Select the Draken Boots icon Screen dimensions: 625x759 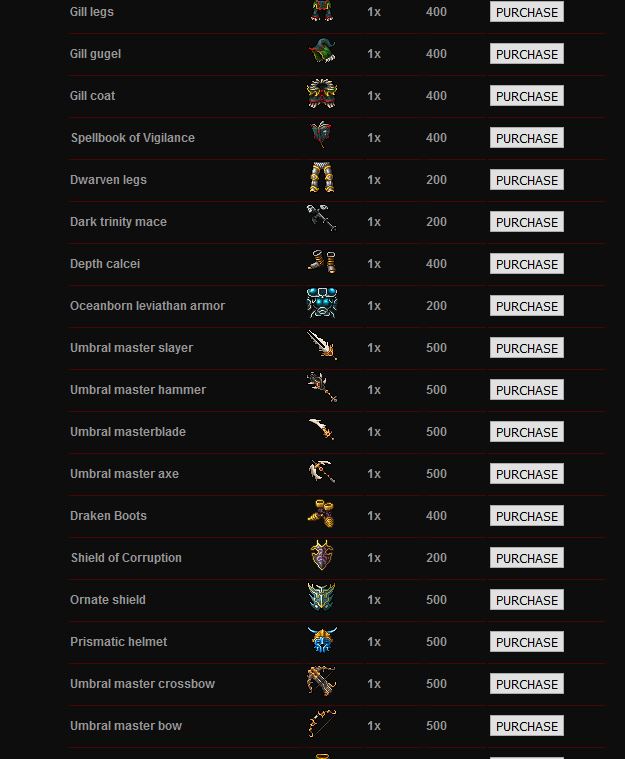pyautogui.click(x=321, y=514)
